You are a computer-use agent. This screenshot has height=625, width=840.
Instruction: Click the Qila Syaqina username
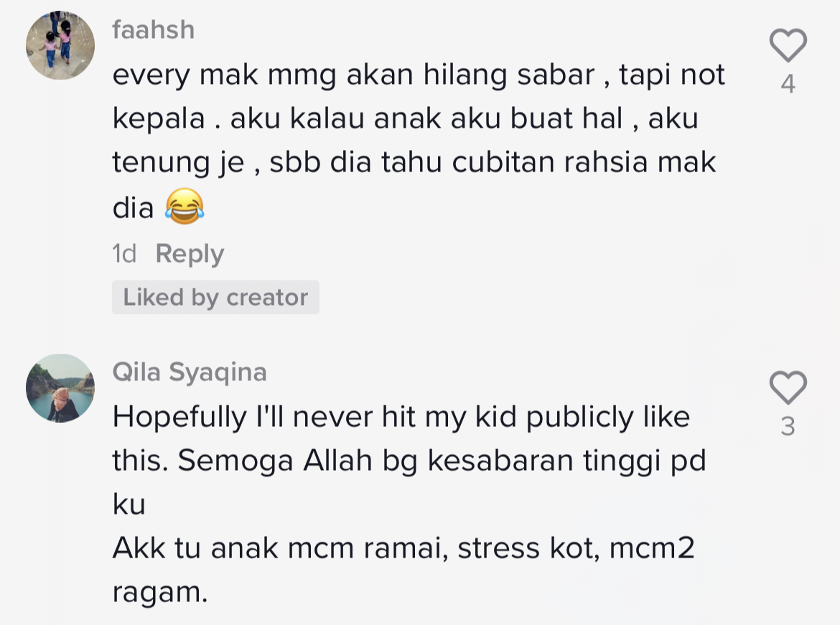coord(190,372)
